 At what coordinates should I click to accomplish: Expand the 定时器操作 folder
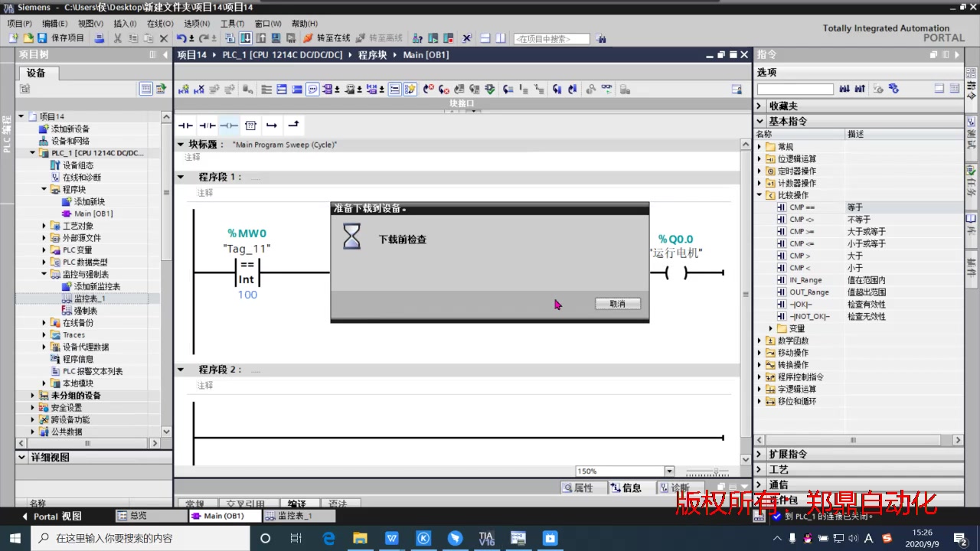[x=759, y=171]
